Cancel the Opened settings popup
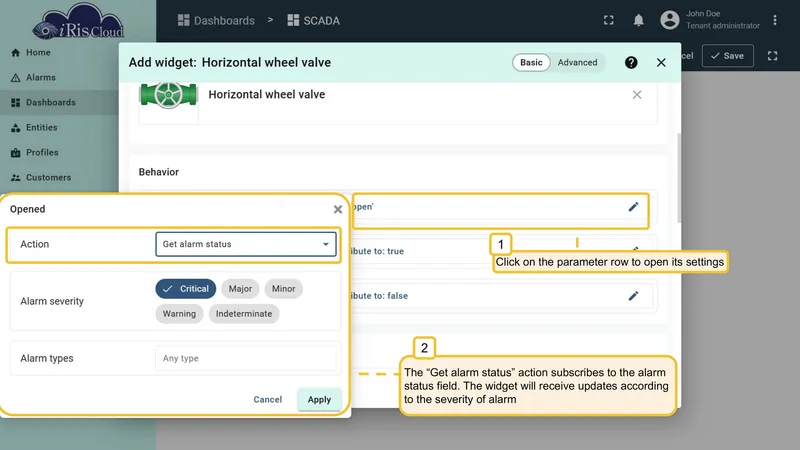Viewport: 800px width, 450px height. coord(268,399)
